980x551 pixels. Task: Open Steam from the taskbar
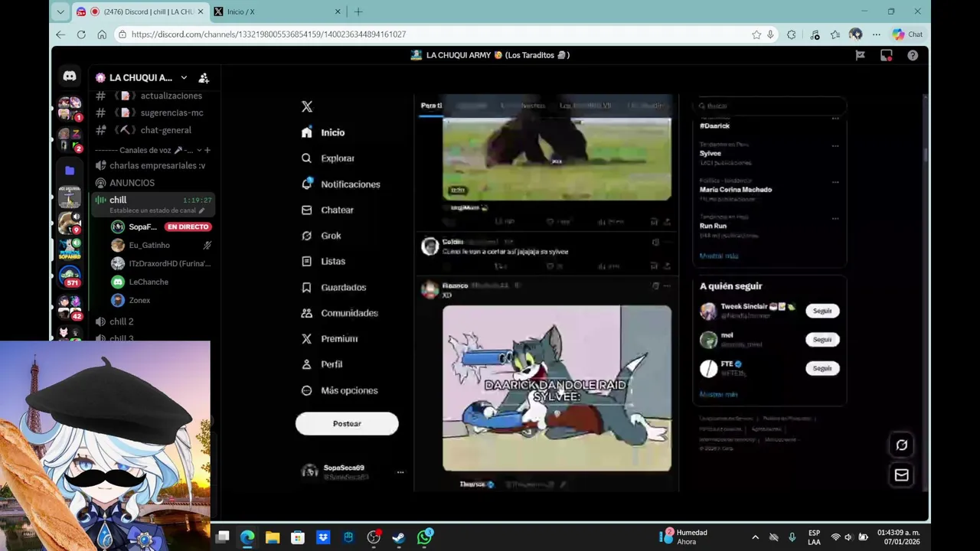(399, 537)
